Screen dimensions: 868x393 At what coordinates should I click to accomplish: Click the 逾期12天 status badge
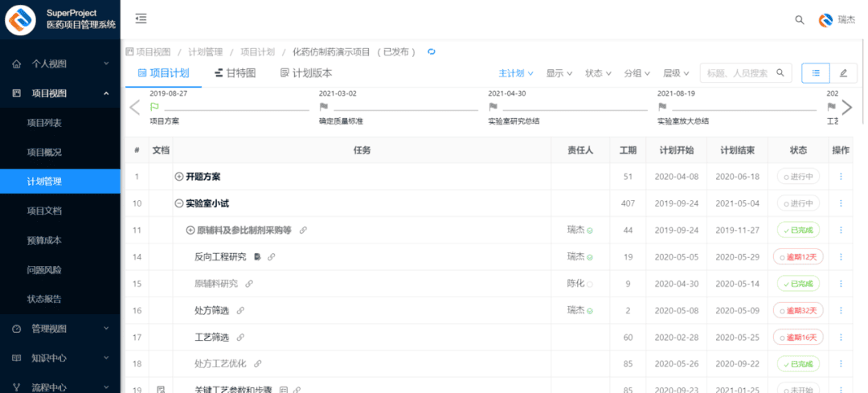(x=798, y=257)
